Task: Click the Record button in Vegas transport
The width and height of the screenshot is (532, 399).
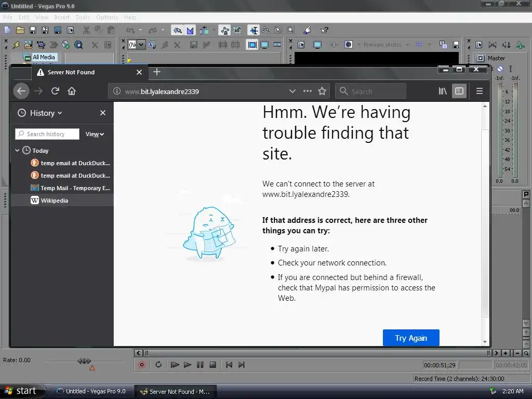Action: pos(142,365)
